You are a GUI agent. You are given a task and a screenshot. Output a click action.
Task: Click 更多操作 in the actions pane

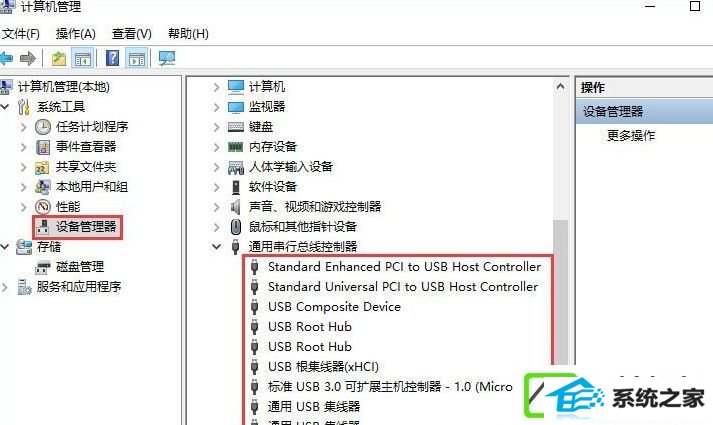click(631, 135)
